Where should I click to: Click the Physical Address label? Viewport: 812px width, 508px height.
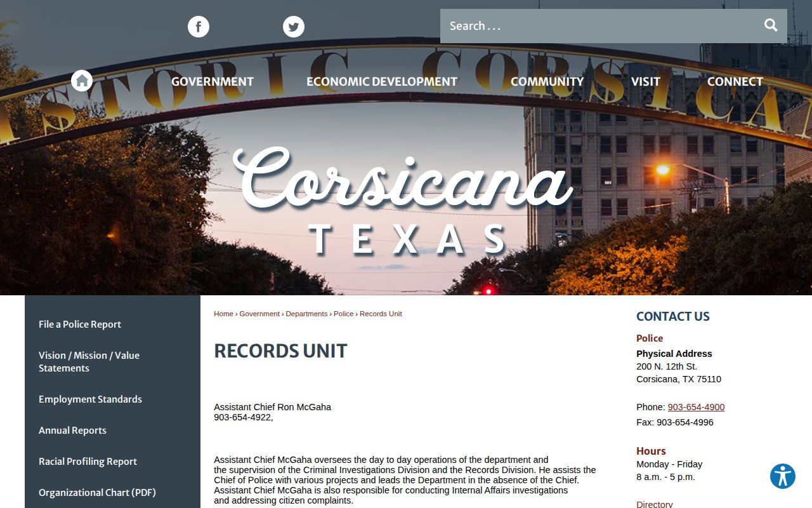pyautogui.click(x=674, y=354)
